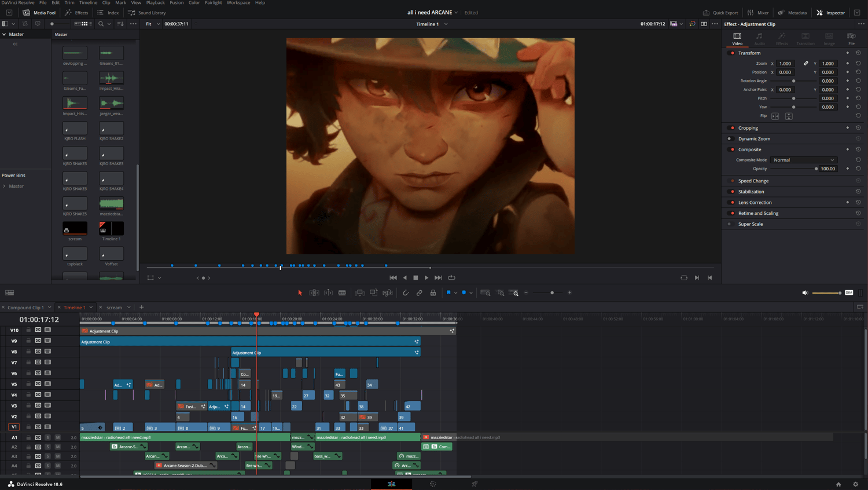Toggle the Transform section enable switch
This screenshot has height=490, width=868.
(732, 53)
